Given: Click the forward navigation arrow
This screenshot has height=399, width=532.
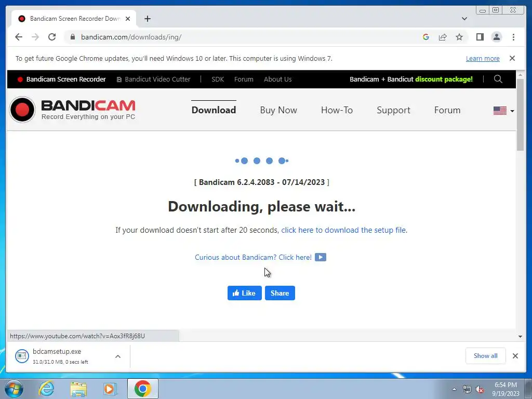Looking at the screenshot, I should 35,37.
